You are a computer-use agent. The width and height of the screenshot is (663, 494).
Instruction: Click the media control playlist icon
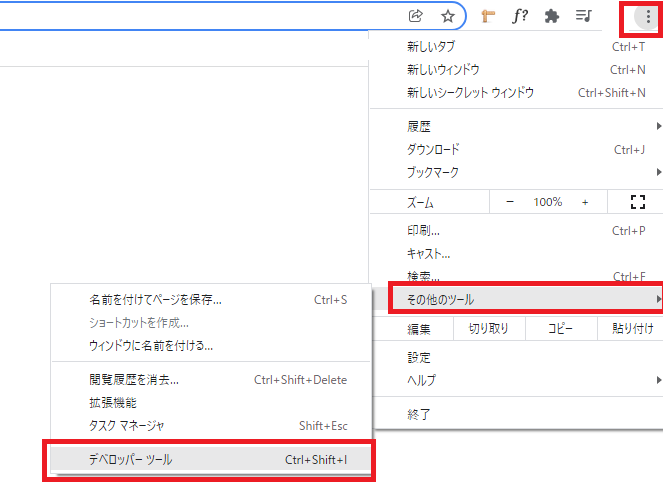[583, 16]
